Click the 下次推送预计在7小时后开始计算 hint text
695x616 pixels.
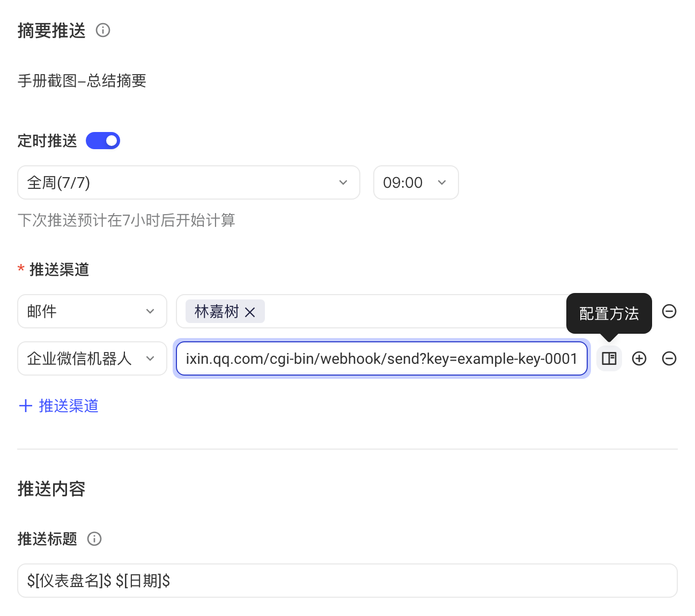[x=127, y=220]
